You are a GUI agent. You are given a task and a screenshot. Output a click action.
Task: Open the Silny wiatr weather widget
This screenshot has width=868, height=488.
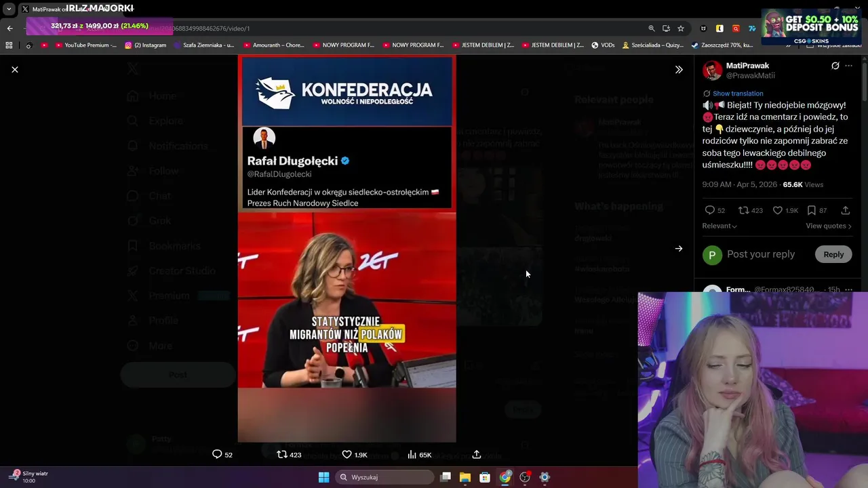(28, 476)
